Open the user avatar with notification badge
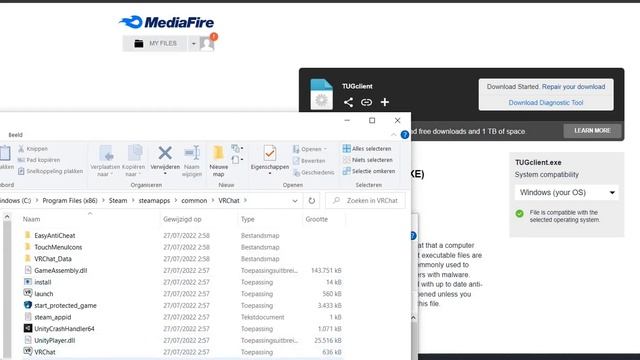Screen dimensions: 640x360 208,42
